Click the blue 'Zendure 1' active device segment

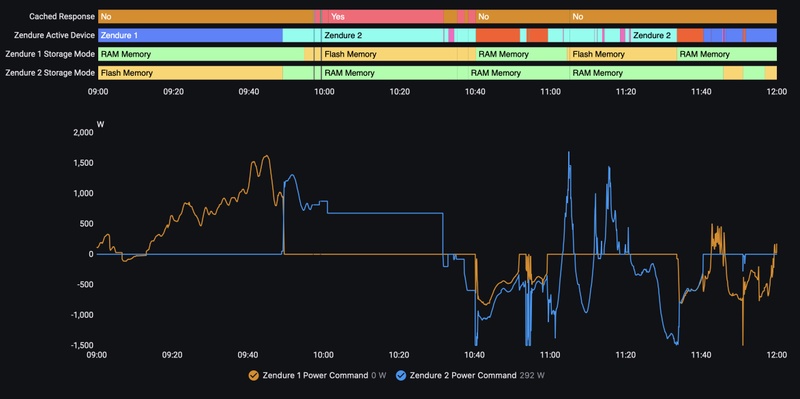190,35
